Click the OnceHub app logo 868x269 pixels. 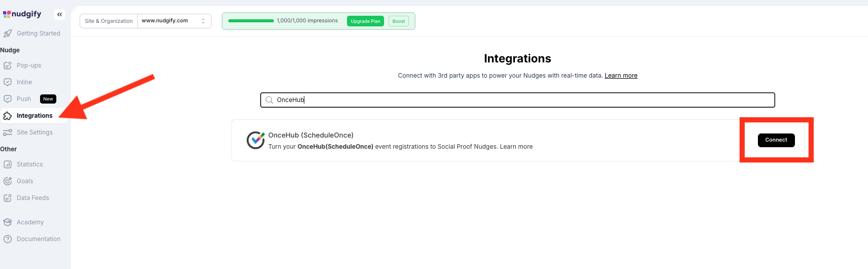pyautogui.click(x=256, y=141)
